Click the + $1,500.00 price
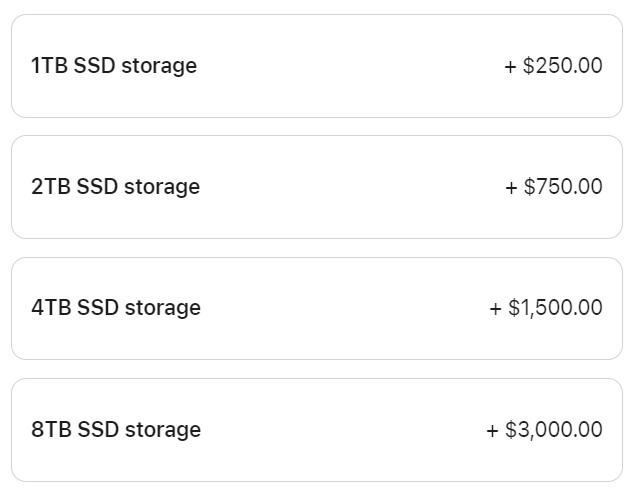 pyautogui.click(x=545, y=308)
